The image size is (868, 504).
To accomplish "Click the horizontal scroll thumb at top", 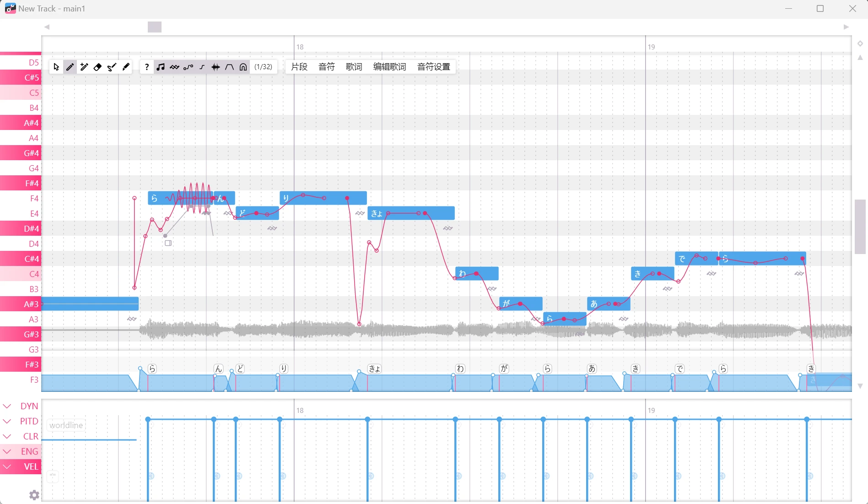I will (x=155, y=27).
